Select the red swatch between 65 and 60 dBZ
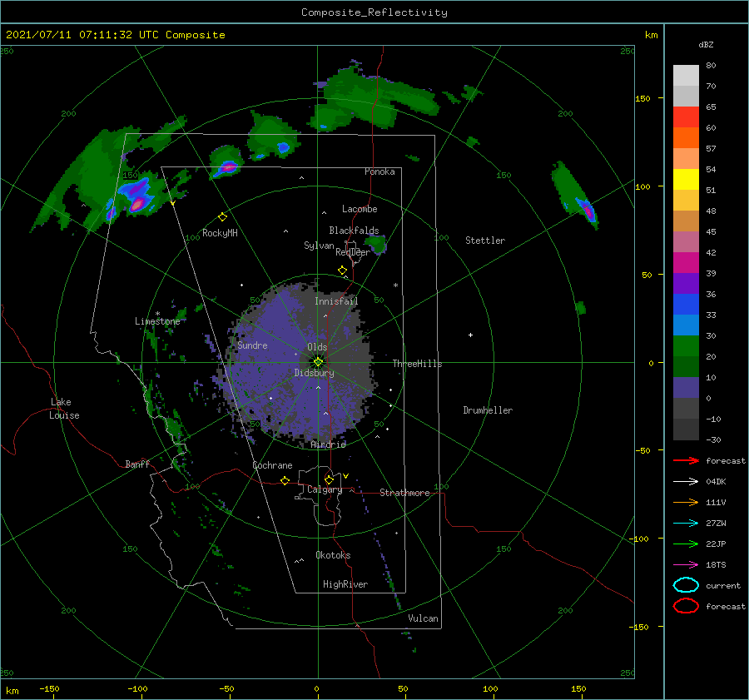The width and height of the screenshot is (749, 700). pyautogui.click(x=686, y=117)
